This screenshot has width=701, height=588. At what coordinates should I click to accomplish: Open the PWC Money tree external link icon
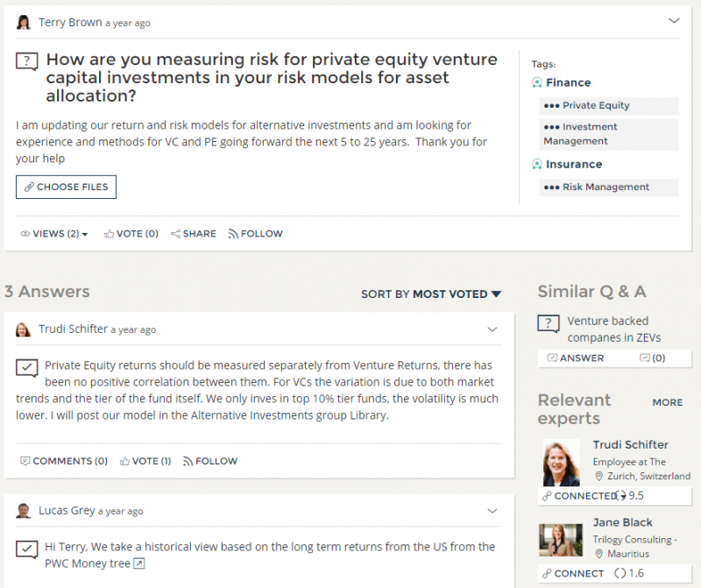click(x=138, y=563)
